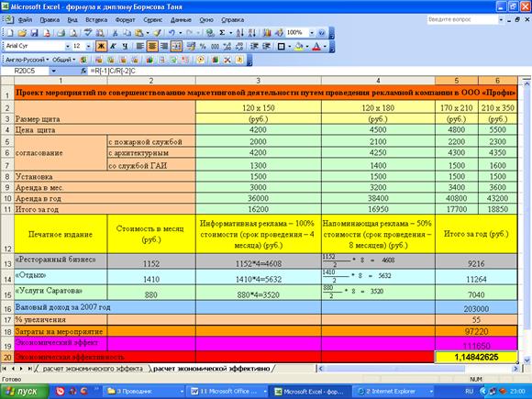
Task: Open the Общий dropdown button
Action: 64,60
